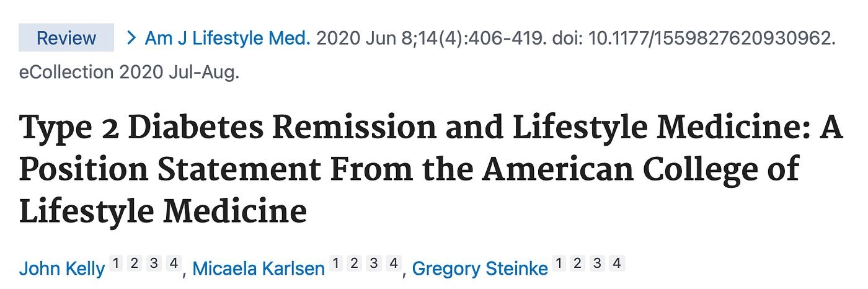
Task: Open the Am J Lifestyle Med. journal link
Action: tap(228, 38)
